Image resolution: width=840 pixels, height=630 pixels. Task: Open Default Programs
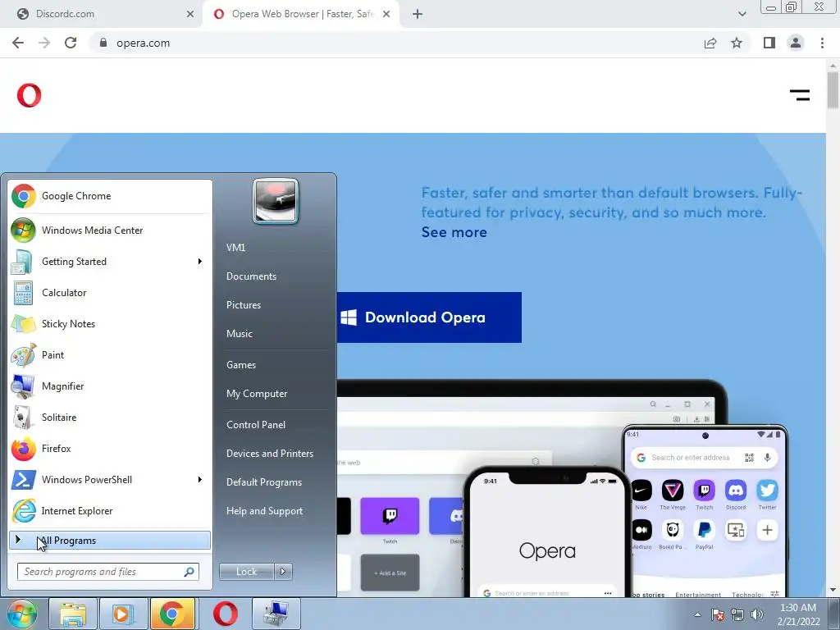click(264, 482)
